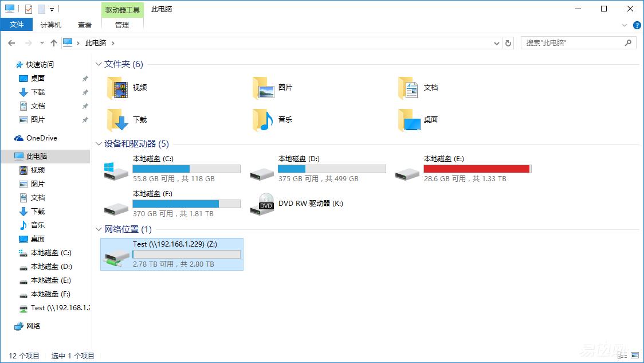Click the F: drive usage bar

coord(186,204)
